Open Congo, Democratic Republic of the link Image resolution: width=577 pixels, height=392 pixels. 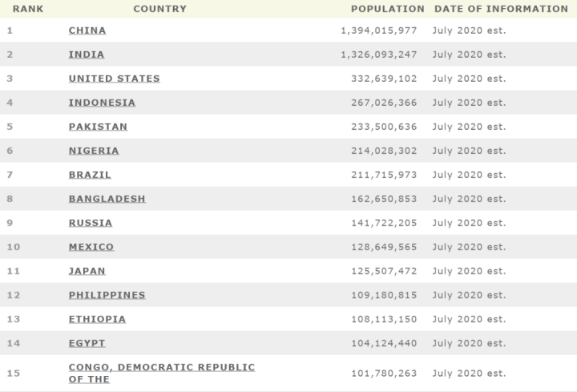pos(161,367)
